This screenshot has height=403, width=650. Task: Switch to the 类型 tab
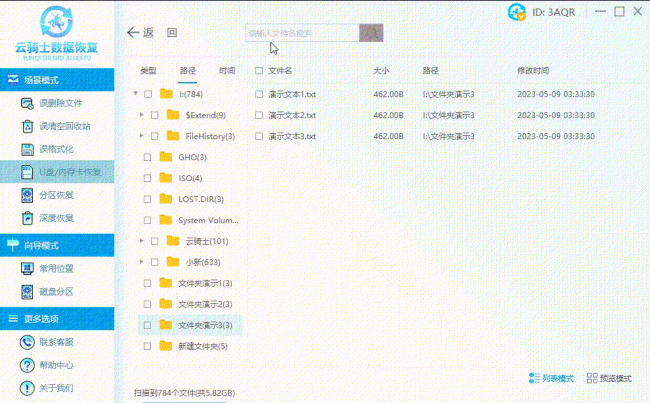(148, 70)
